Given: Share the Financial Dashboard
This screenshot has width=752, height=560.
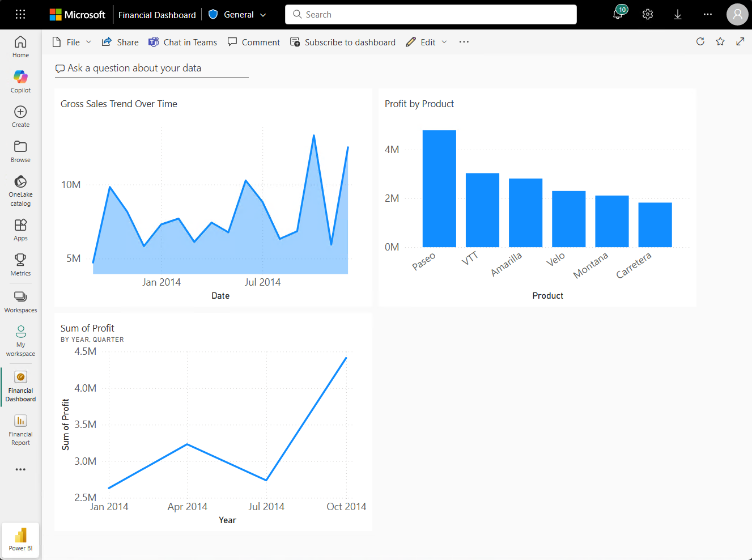Looking at the screenshot, I should coord(120,41).
